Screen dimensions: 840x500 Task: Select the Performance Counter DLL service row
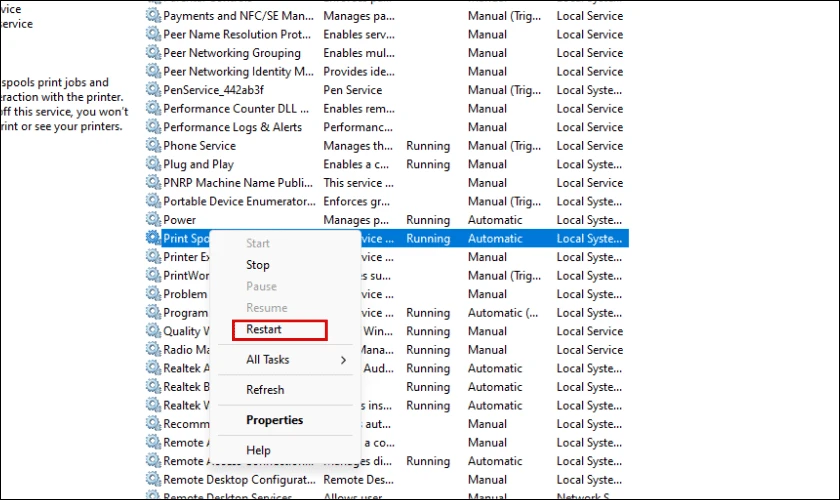pyautogui.click(x=236, y=109)
